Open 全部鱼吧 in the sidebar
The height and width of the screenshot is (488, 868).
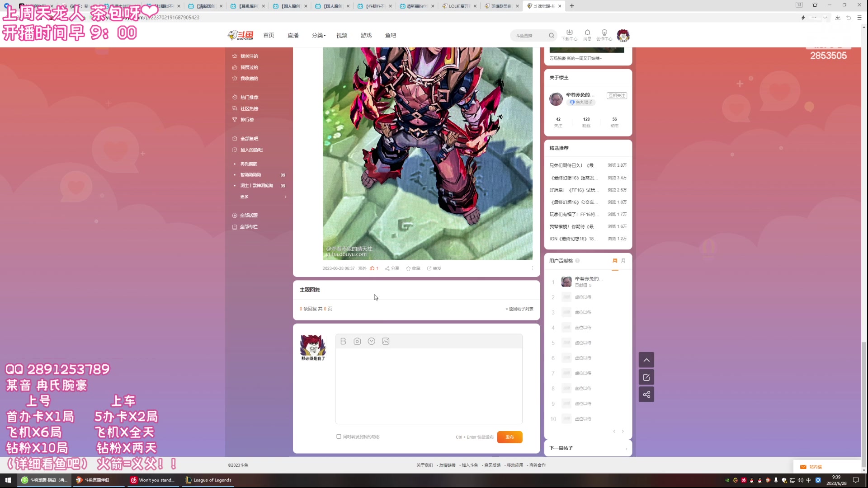(245, 139)
